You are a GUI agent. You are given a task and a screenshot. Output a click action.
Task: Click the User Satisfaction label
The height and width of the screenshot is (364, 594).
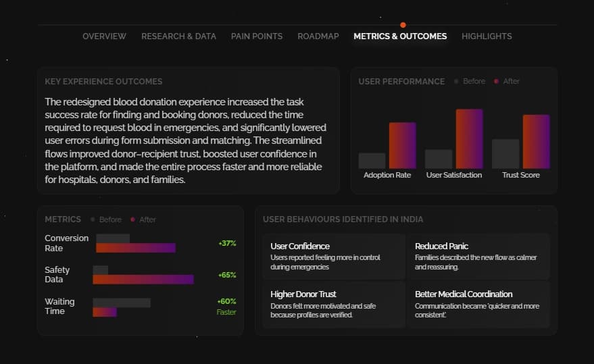pyautogui.click(x=454, y=175)
